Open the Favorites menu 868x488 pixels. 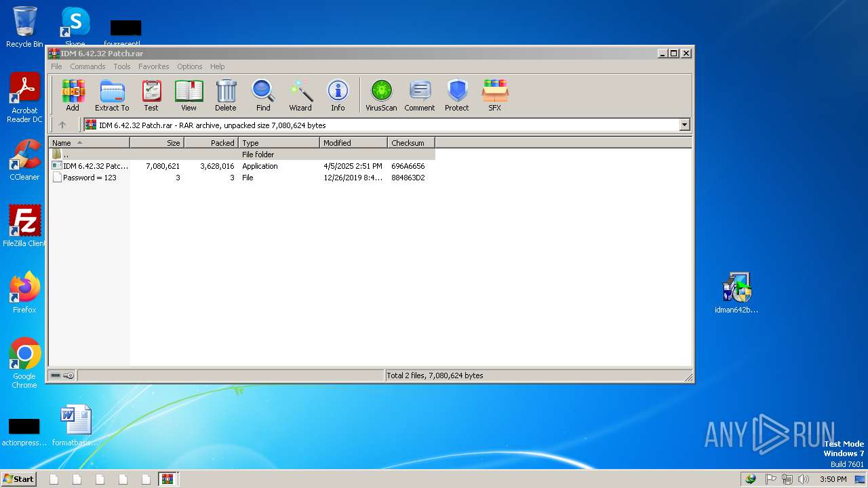coord(154,66)
